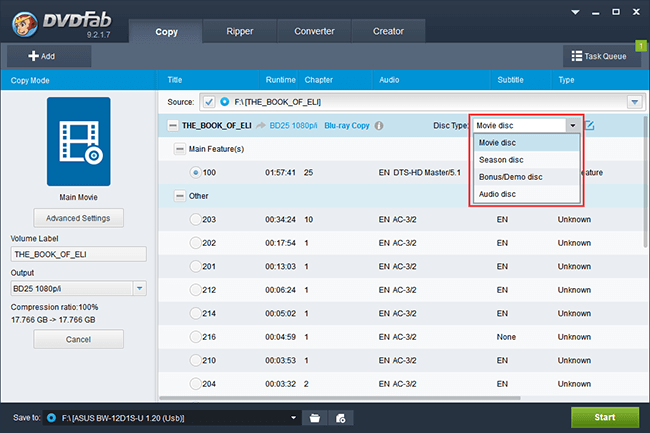Open the Source path dropdown arrow

pyautogui.click(x=635, y=102)
